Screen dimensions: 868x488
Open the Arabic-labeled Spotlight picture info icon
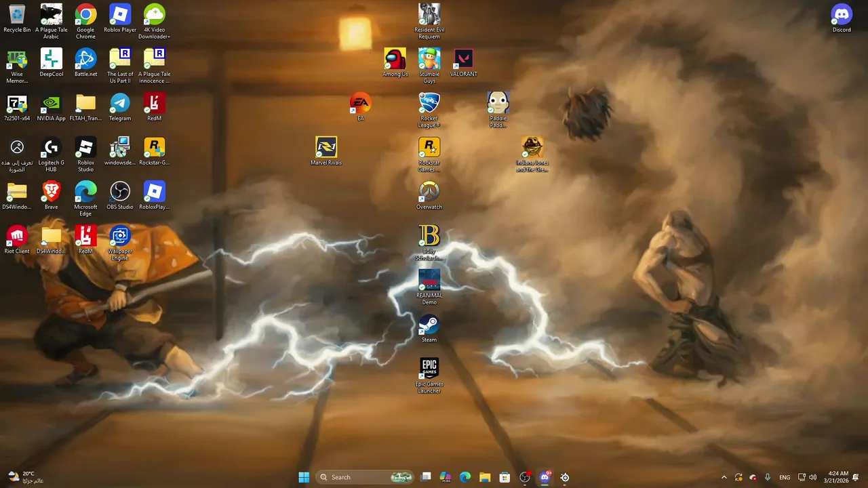click(17, 155)
